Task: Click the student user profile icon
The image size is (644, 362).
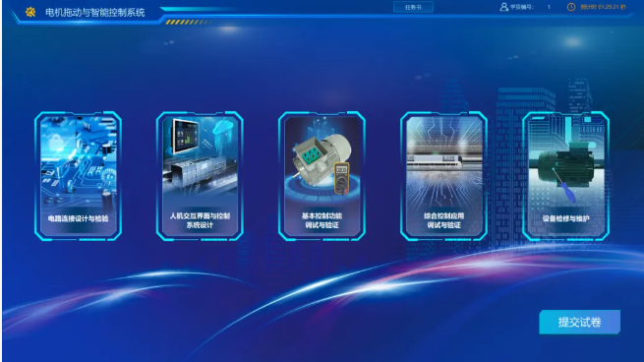Action: click(503, 7)
